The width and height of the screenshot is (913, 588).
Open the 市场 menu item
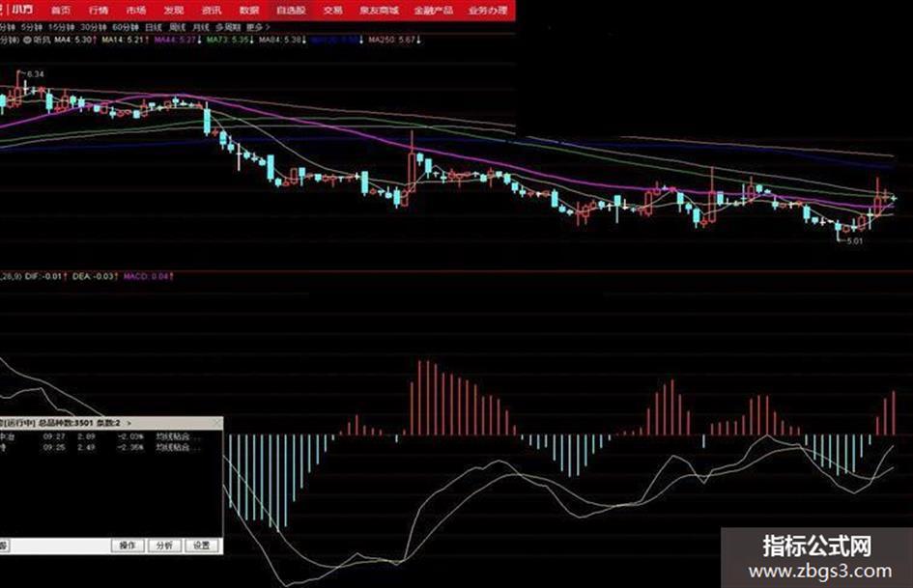click(136, 10)
